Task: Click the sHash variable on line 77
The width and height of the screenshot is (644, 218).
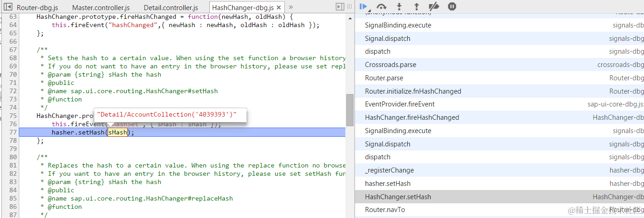Action: pyautogui.click(x=118, y=132)
